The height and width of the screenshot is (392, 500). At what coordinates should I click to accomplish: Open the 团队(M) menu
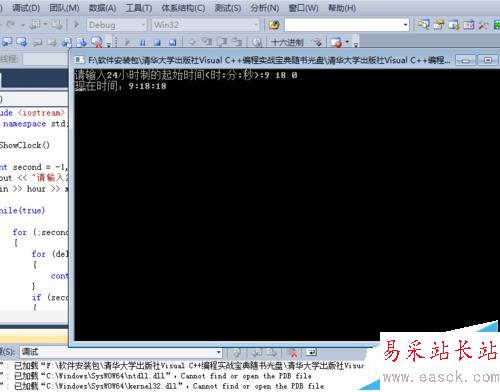tap(64, 8)
